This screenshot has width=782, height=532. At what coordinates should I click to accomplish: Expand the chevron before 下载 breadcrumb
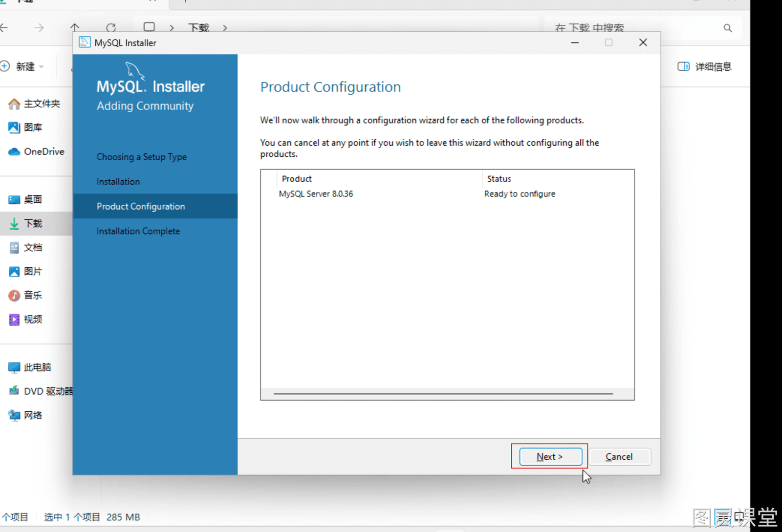tap(172, 28)
